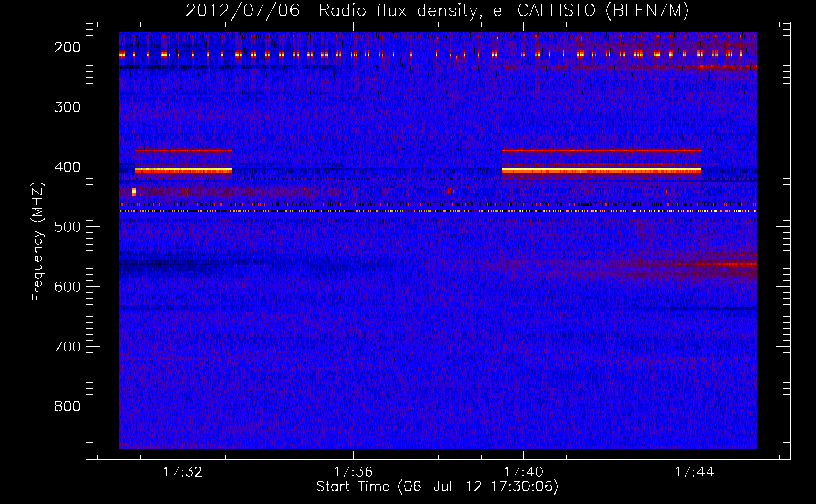This screenshot has width=816, height=504.
Task: Click the 400 frequency tick label
Action: point(68,167)
